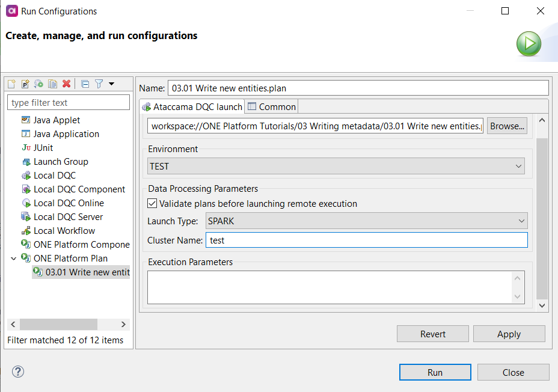Open the filter options dropdown arrow

tap(111, 84)
